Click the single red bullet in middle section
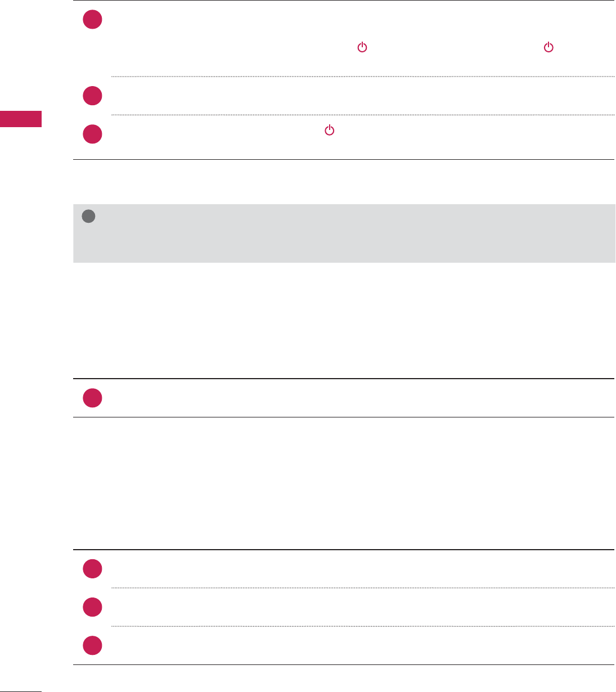 click(92, 398)
